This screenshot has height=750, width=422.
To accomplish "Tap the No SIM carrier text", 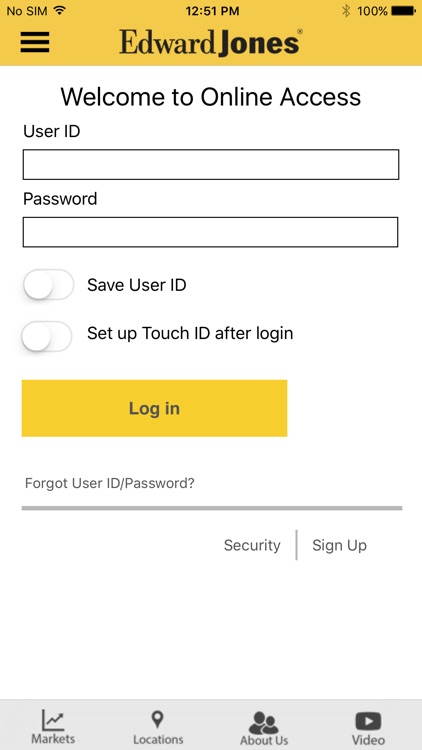I will pyautogui.click(x=27, y=11).
